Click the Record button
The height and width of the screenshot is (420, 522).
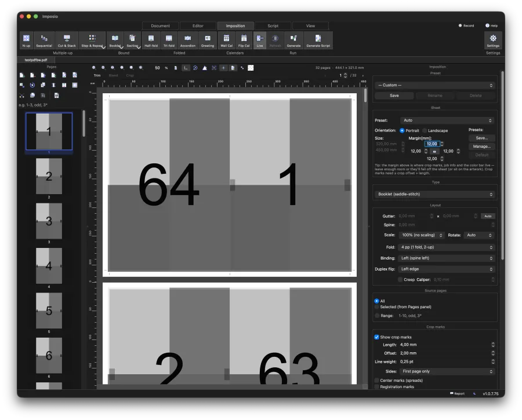466,25
